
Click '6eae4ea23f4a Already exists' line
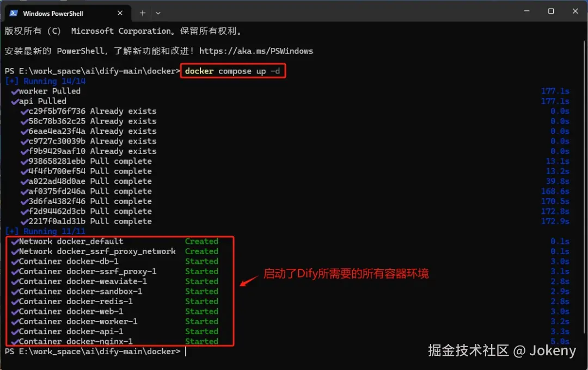coord(89,131)
